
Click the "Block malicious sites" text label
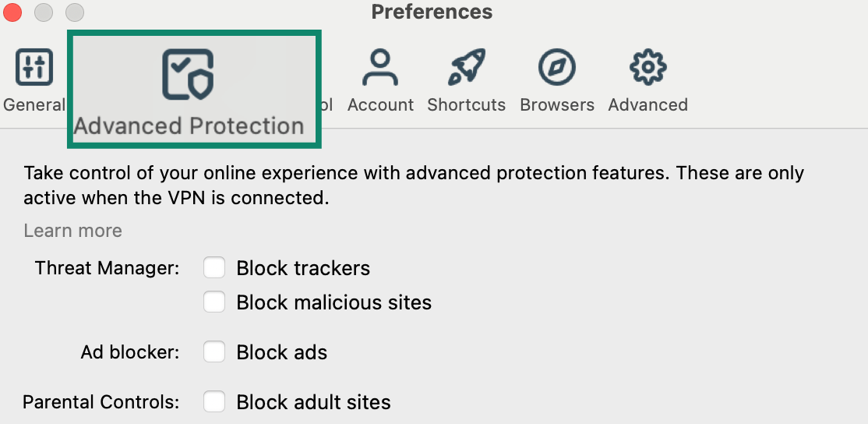pos(333,302)
